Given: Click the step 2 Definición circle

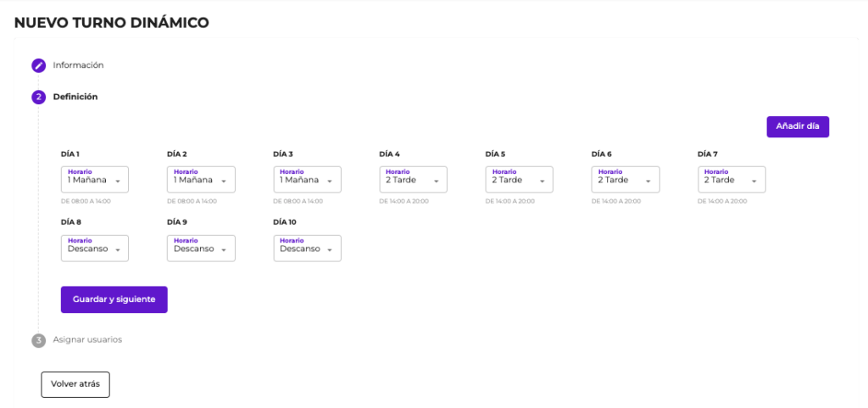Looking at the screenshot, I should point(38,98).
